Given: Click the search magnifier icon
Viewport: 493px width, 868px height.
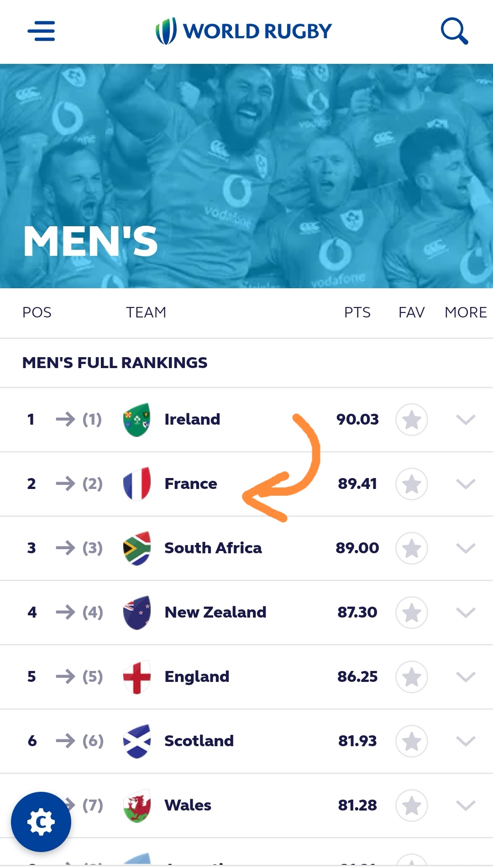Looking at the screenshot, I should click(x=454, y=31).
